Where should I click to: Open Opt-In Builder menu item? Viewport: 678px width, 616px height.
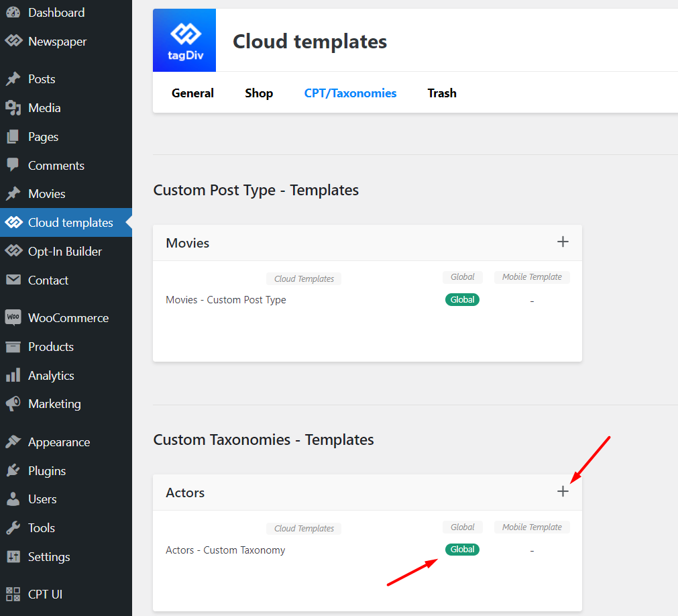(x=66, y=252)
